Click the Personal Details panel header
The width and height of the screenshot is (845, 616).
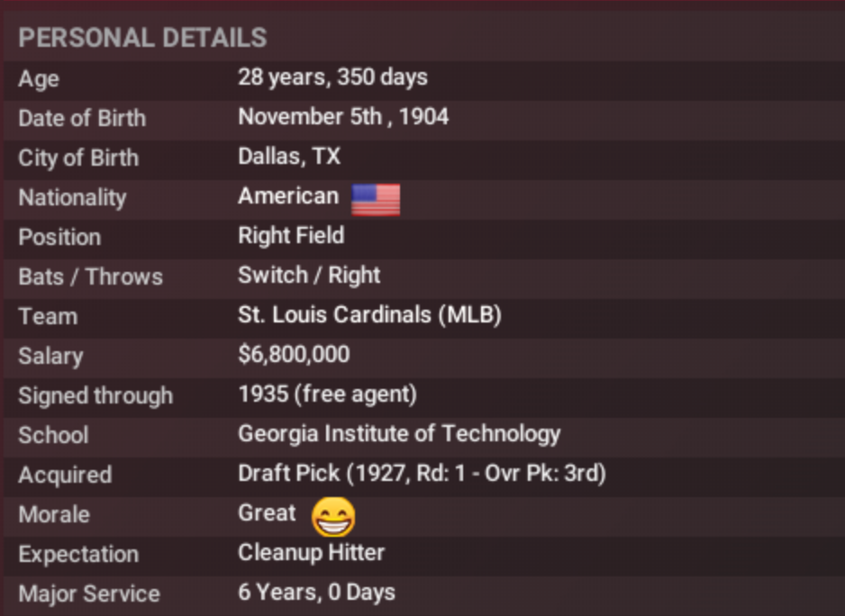tap(142, 38)
